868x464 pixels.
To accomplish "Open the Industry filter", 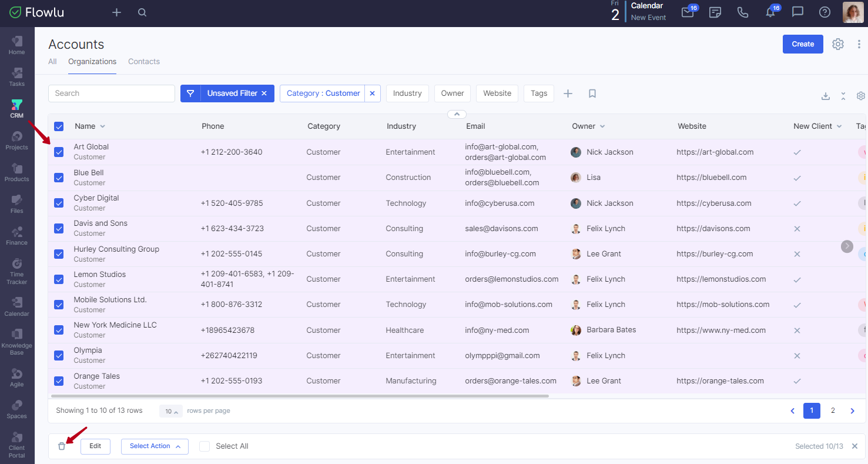I will click(x=407, y=94).
